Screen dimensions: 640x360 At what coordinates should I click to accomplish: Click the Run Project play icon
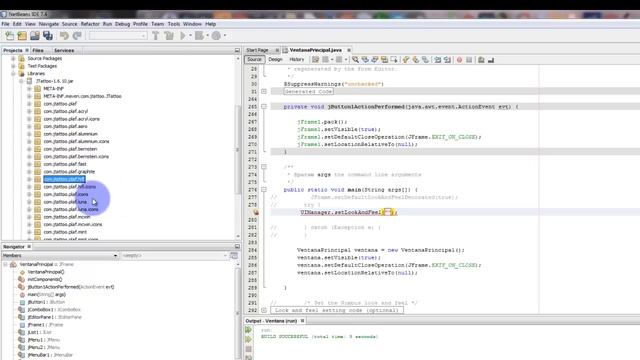[x=183, y=36]
